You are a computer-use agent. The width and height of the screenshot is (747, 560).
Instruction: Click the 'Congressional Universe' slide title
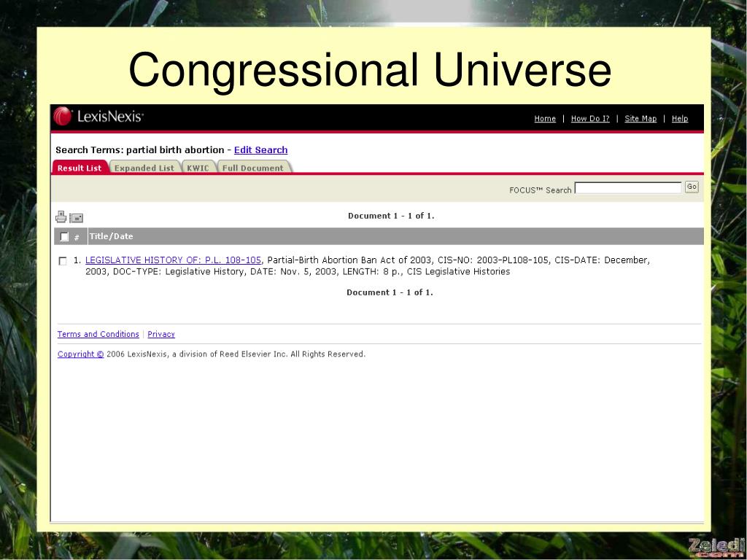pos(370,70)
